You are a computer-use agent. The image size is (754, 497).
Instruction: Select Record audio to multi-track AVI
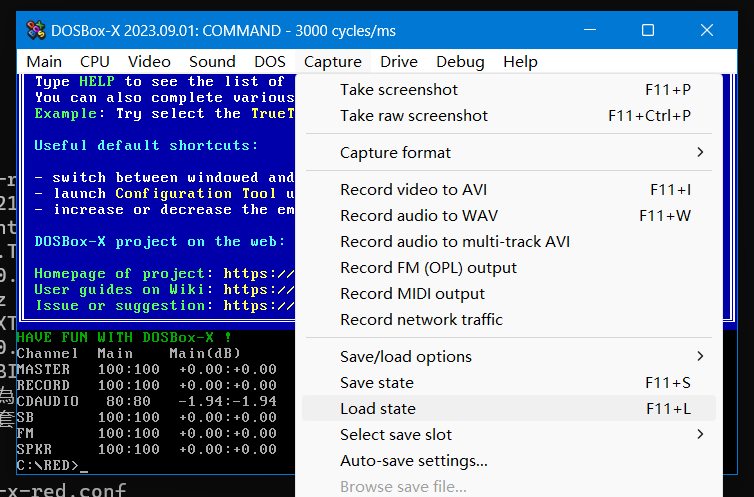coord(509,242)
